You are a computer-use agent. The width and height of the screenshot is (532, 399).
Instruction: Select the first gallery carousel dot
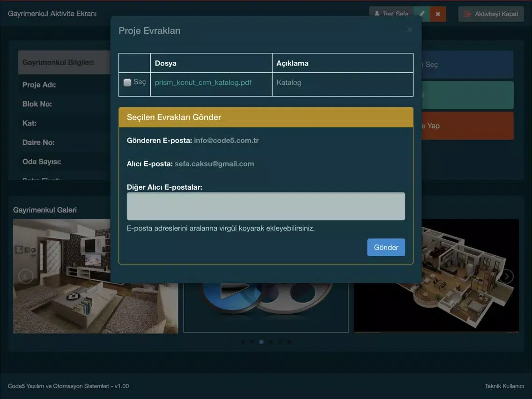243,342
